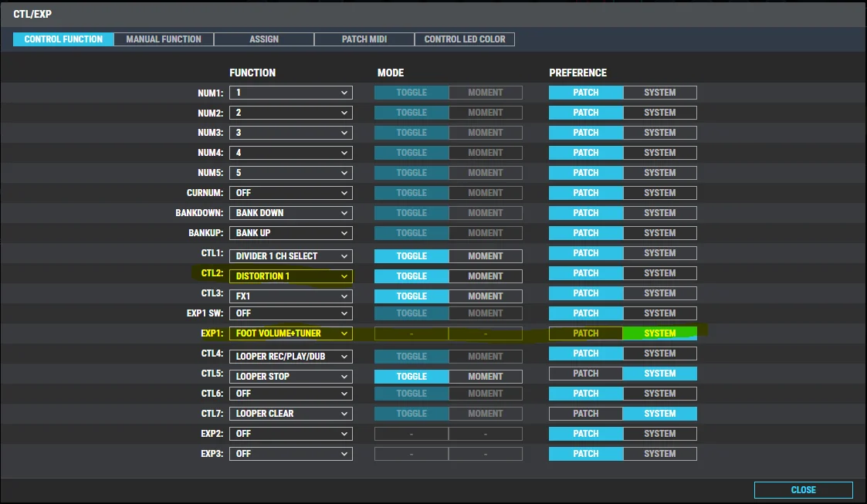Open the CTL7 Looper Clear dropdown
The width and height of the screenshot is (867, 504).
click(290, 414)
